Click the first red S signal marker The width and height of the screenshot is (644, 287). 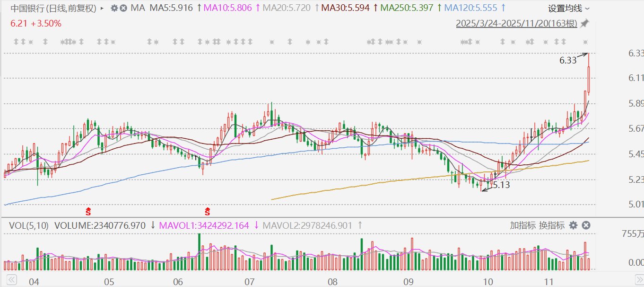[x=87, y=211]
